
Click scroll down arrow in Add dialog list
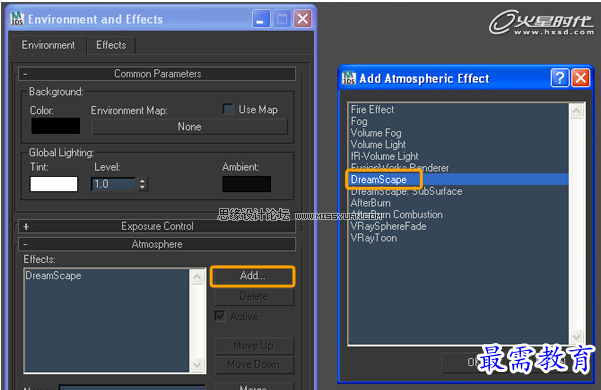[x=576, y=337]
